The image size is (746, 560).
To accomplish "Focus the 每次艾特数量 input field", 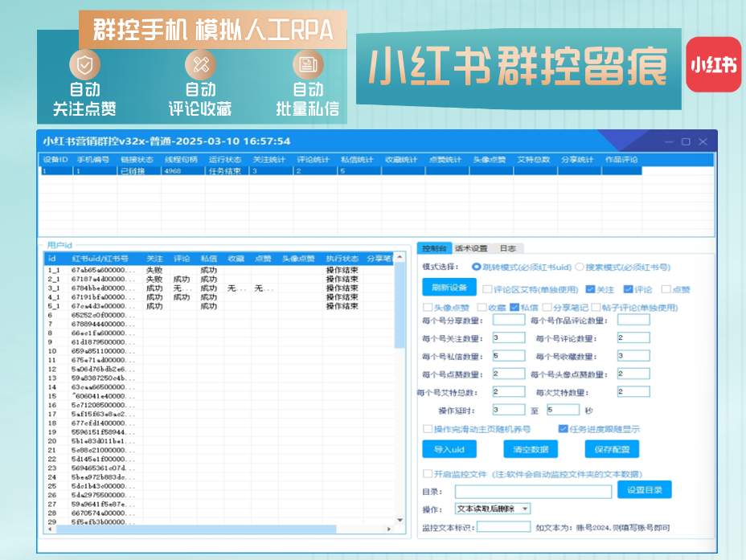I will 633,392.
